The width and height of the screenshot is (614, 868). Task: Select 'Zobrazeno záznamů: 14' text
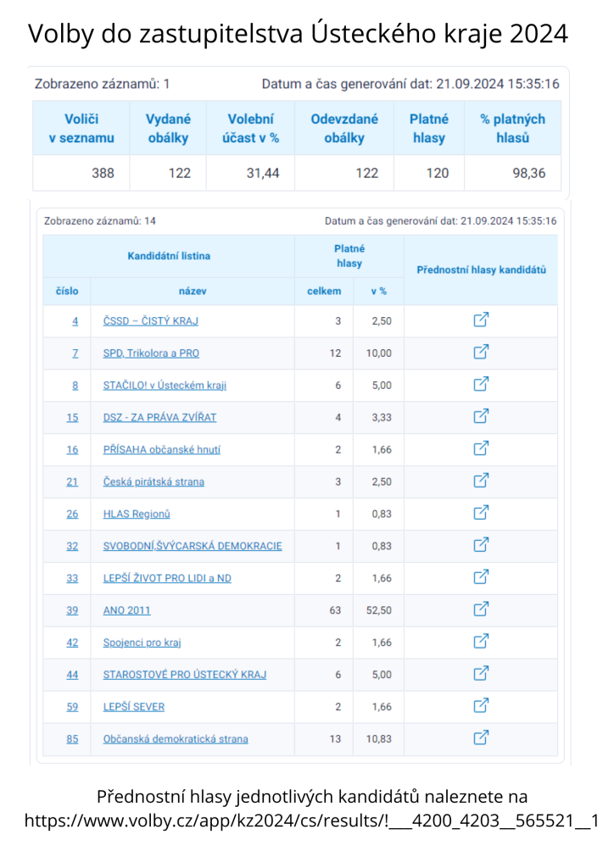click(x=100, y=221)
